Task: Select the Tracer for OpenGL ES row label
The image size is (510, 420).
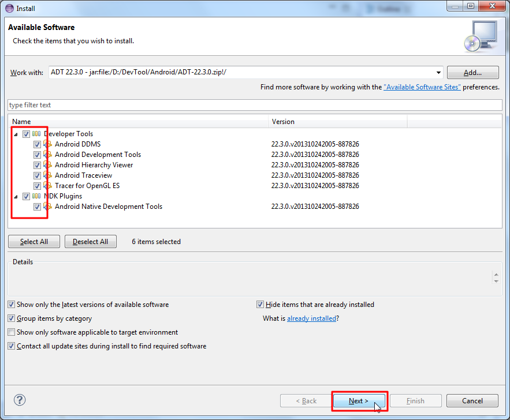Action: coord(87,186)
